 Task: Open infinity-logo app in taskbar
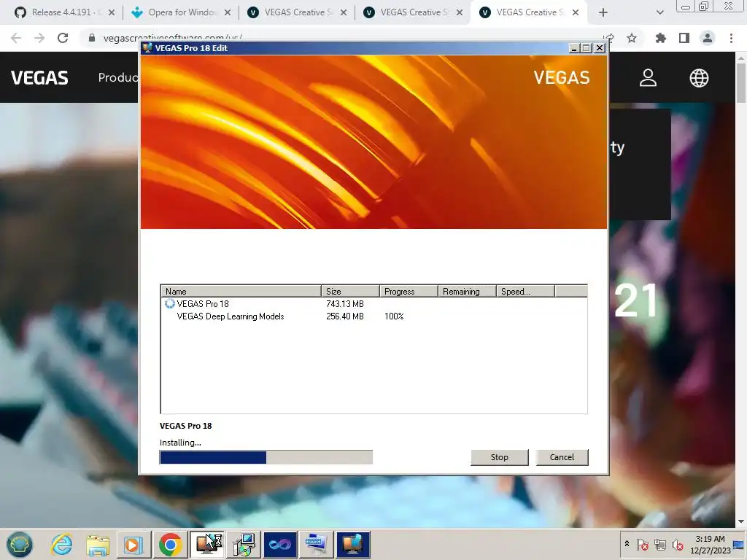click(280, 545)
